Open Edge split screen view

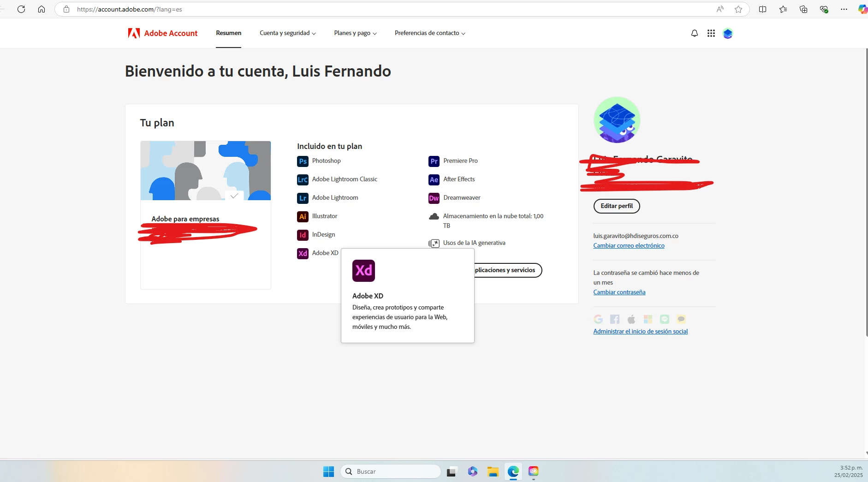click(763, 9)
